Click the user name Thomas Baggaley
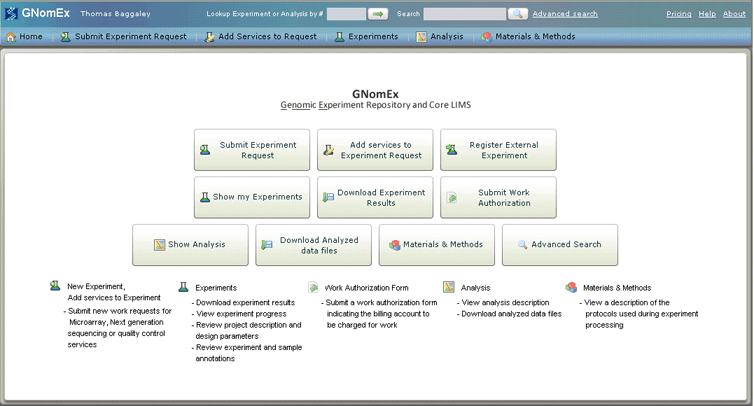This screenshot has width=754, height=406. click(x=115, y=14)
